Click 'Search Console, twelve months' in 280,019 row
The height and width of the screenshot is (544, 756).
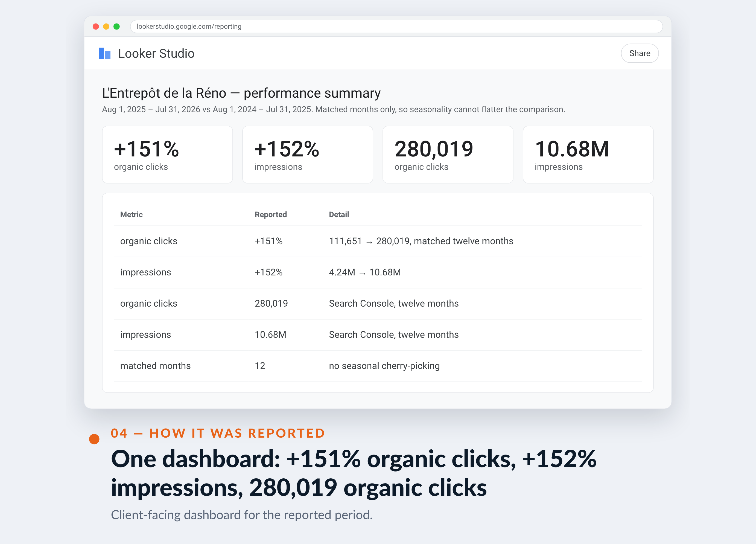click(394, 304)
